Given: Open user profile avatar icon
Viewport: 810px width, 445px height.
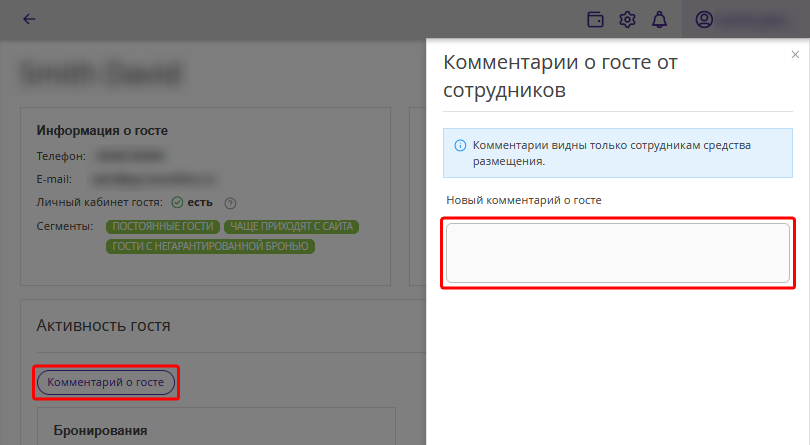Looking at the screenshot, I should point(704,20).
